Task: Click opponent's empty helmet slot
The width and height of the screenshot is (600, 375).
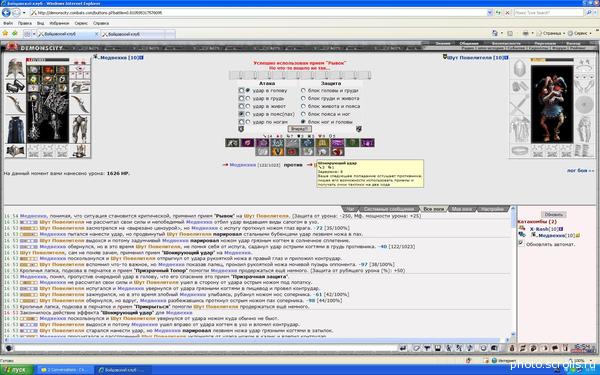Action: coord(520,68)
